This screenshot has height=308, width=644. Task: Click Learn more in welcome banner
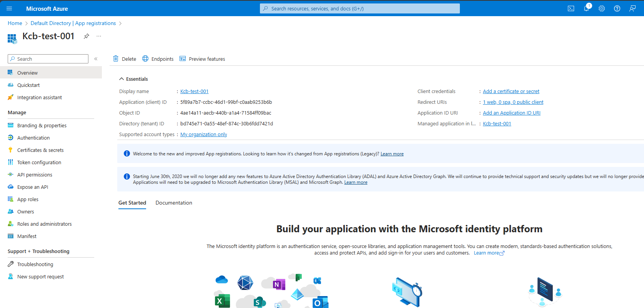[x=392, y=154]
